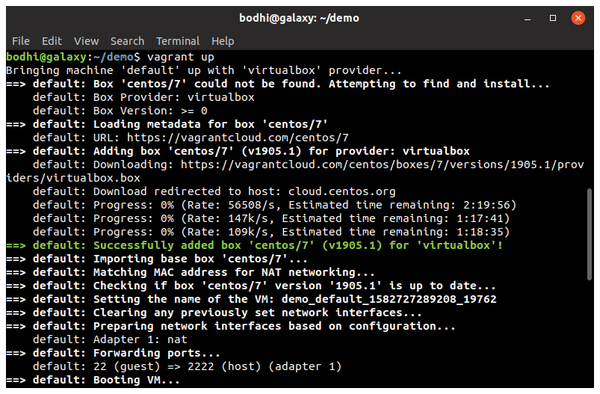Viewport: 600px width, 394px height.
Task: Click the 'vagrant up' command text
Action: 181,57
